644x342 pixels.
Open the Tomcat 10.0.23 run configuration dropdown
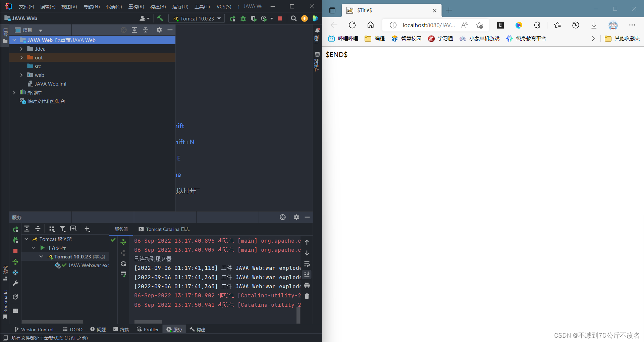pyautogui.click(x=196, y=18)
